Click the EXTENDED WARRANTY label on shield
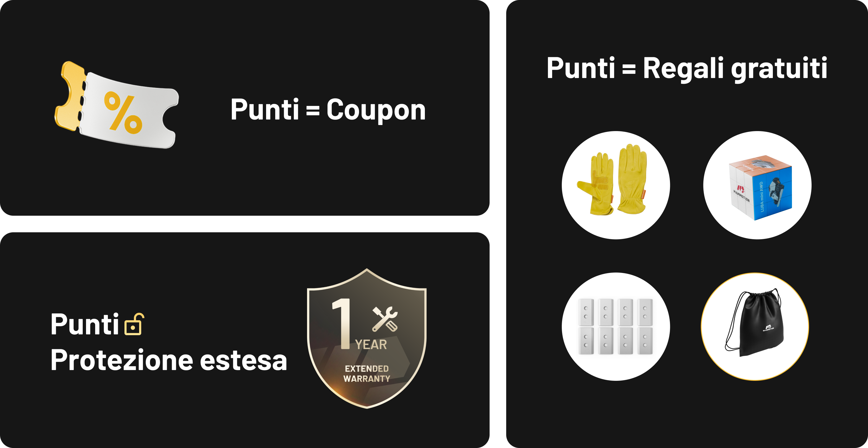868x448 pixels. pyautogui.click(x=367, y=374)
